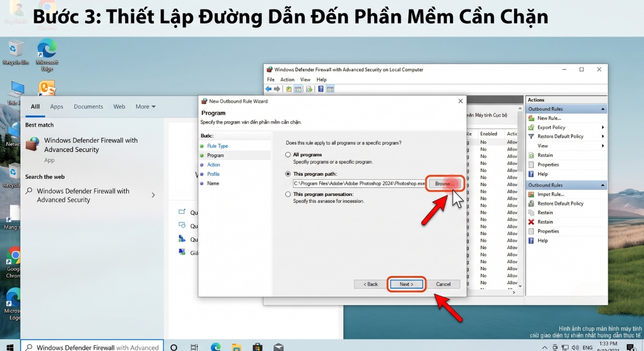Viewport: 644px width, 351px height.
Task: Launch Edge from the taskbar
Action: click(x=216, y=347)
